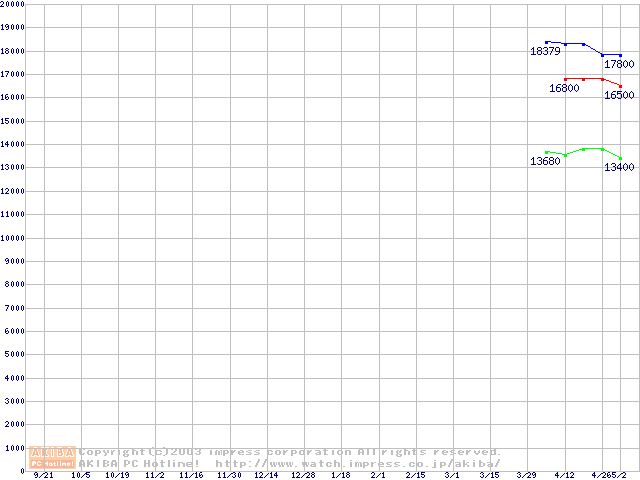The image size is (640, 480).
Task: Click the 16500 red data label
Action: (618, 95)
